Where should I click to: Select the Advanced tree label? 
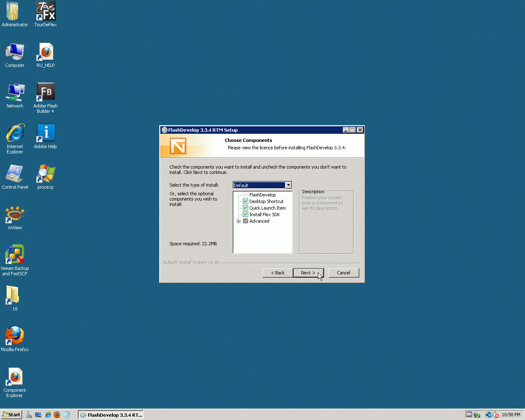pos(259,221)
